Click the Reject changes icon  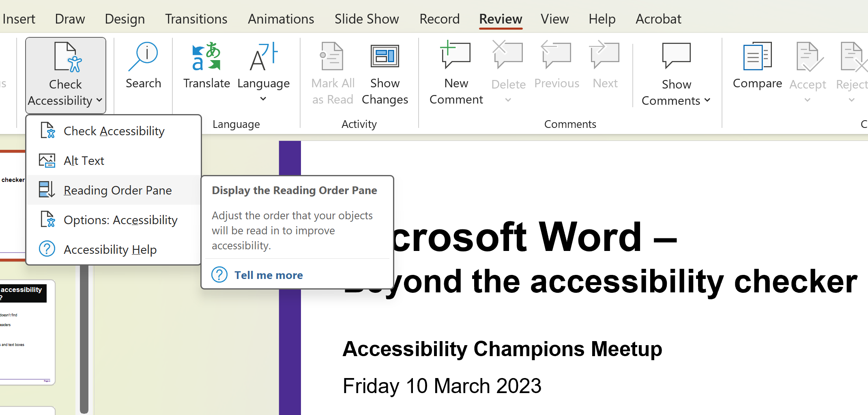tap(853, 56)
